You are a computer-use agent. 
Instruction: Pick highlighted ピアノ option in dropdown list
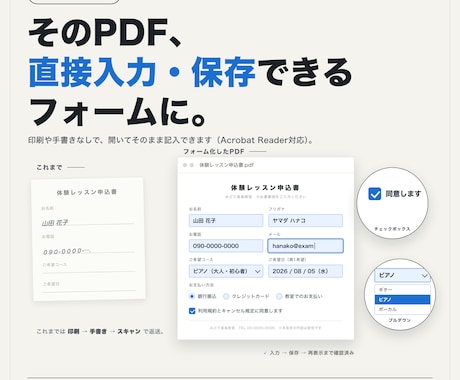(402, 300)
